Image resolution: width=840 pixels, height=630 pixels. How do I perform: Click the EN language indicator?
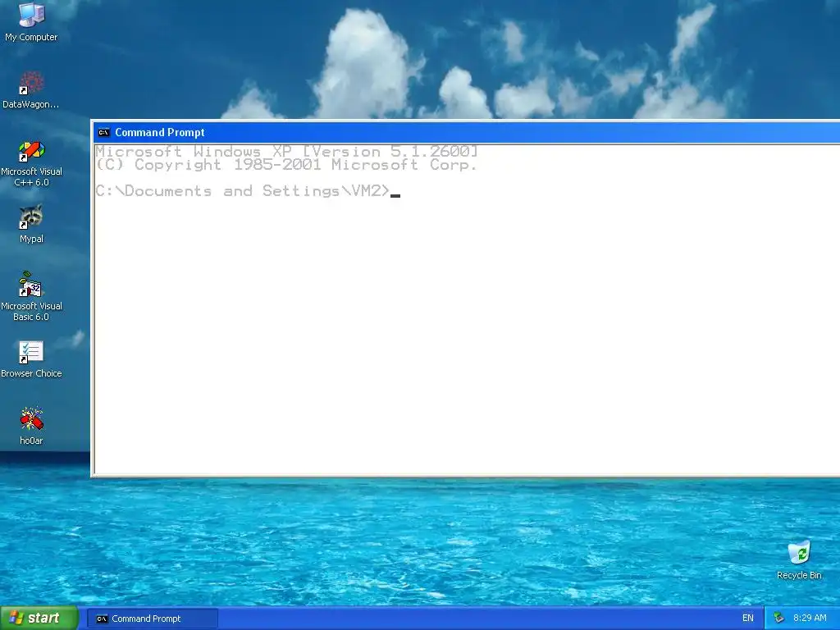(x=748, y=619)
